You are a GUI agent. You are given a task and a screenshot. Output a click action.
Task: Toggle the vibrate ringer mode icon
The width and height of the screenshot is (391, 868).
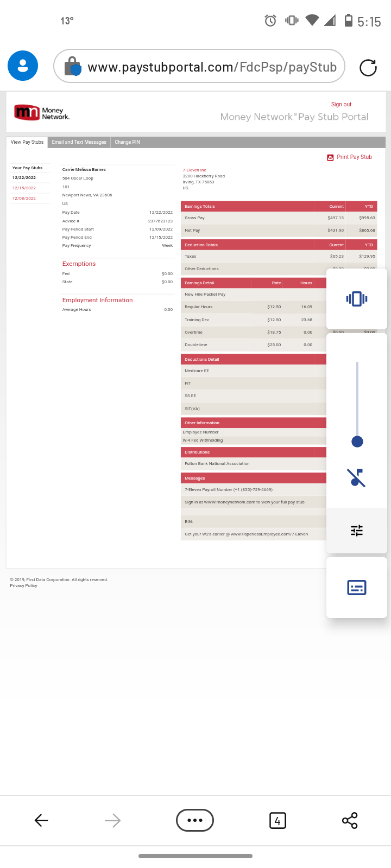[x=356, y=298]
